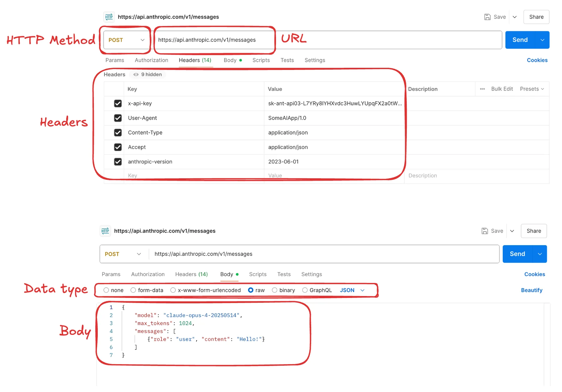The image size is (562, 392).
Task: Click the eye icon next to 9 hidden
Action: click(136, 75)
